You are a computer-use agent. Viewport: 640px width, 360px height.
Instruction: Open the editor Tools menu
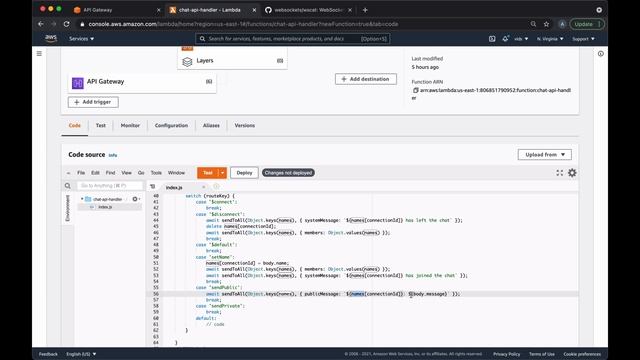156,173
